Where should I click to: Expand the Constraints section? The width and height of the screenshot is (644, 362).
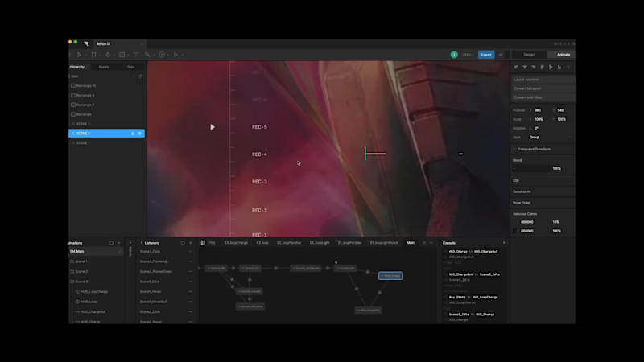522,191
